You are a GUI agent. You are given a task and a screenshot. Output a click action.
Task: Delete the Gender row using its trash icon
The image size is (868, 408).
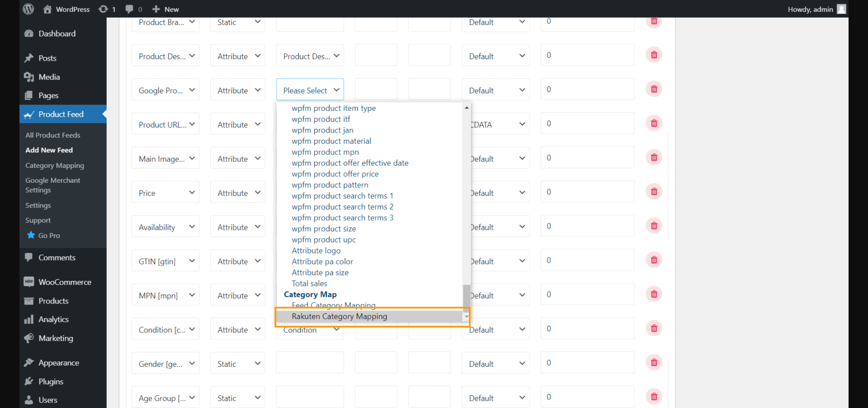pos(654,362)
